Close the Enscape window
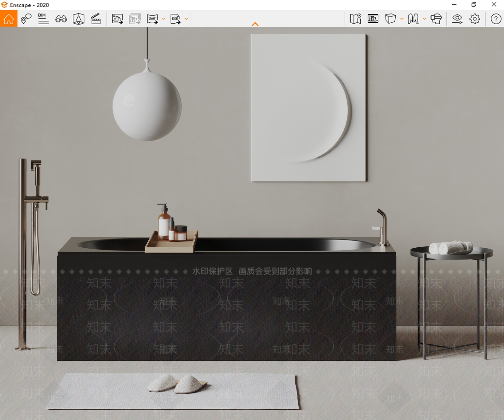 (x=494, y=5)
